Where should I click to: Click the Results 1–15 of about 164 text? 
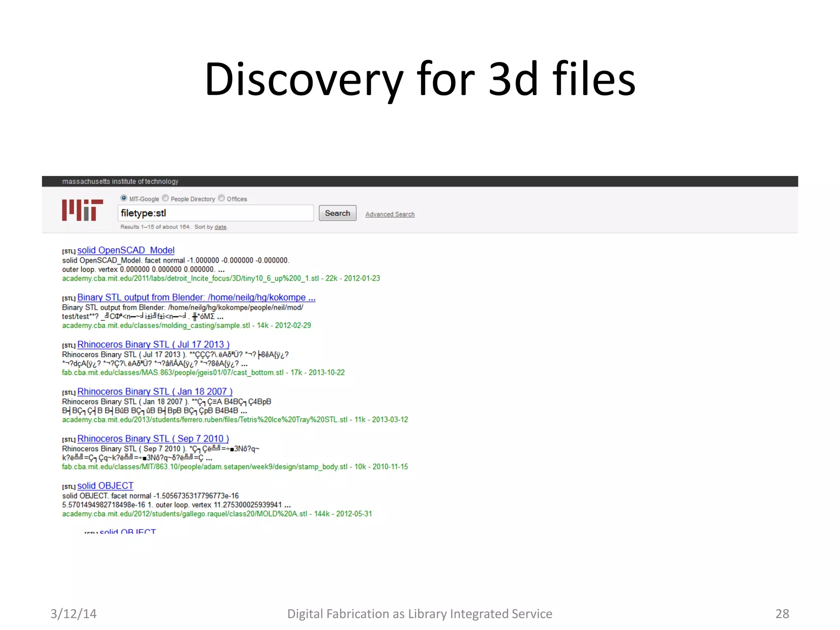pos(155,227)
